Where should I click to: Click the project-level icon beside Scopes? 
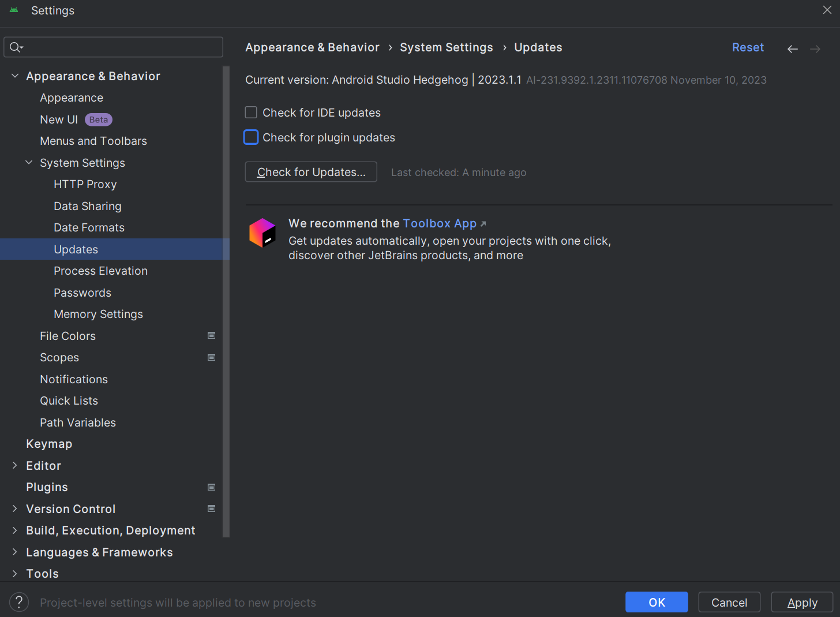(212, 357)
